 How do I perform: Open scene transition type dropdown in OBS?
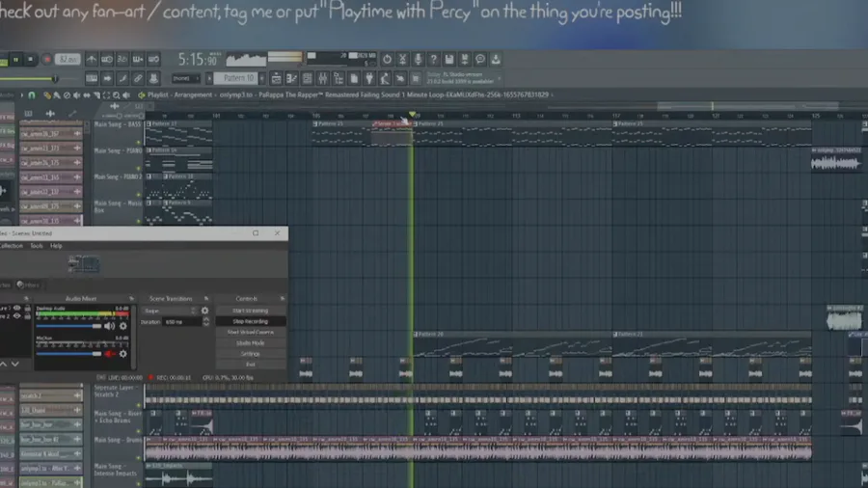(x=170, y=311)
